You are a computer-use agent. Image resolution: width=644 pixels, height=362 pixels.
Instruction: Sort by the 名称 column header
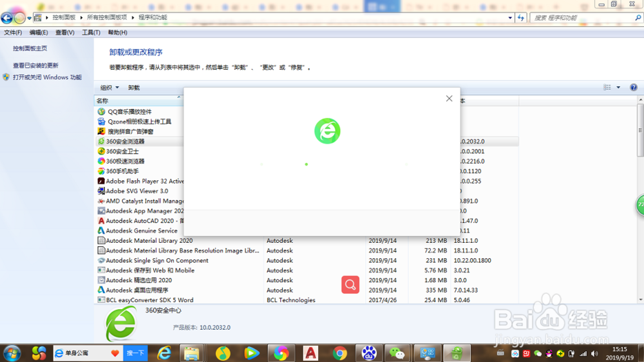(x=138, y=100)
